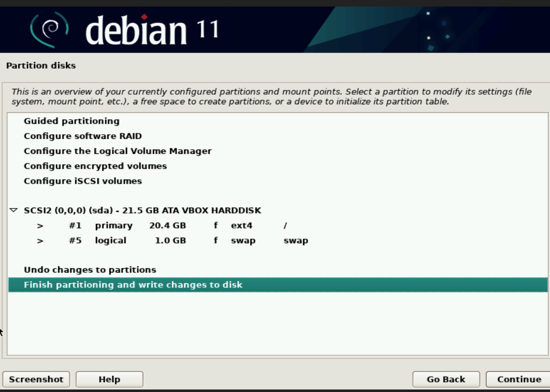This screenshot has width=550, height=392.
Task: Collapse the SCSI2 sda disk tree
Action: pos(14,210)
